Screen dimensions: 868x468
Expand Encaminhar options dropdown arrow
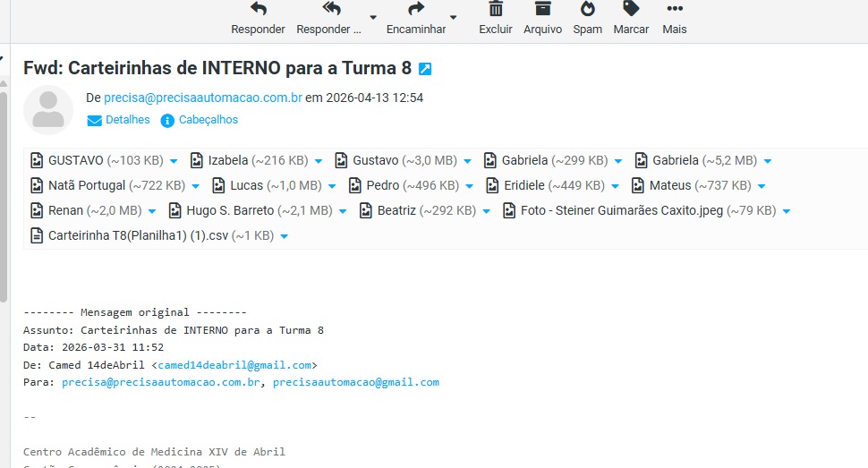tap(453, 18)
